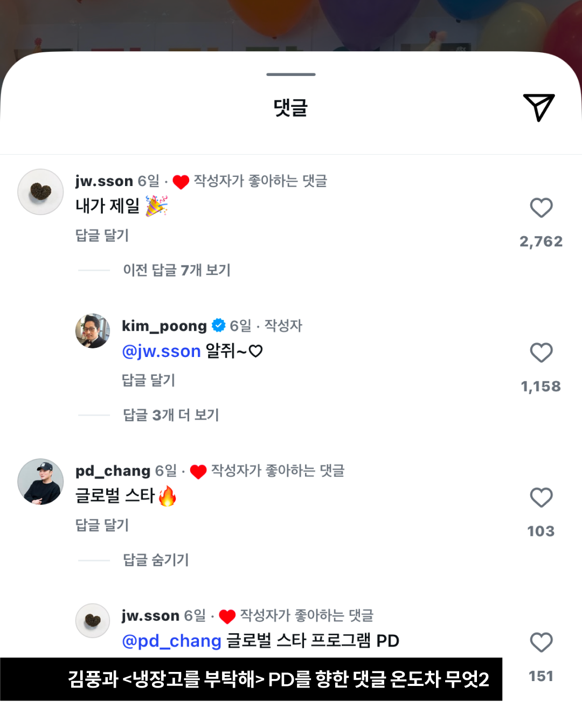Expand '이전 답글 7개 보기' previous replies
582x728 pixels.
[177, 270]
